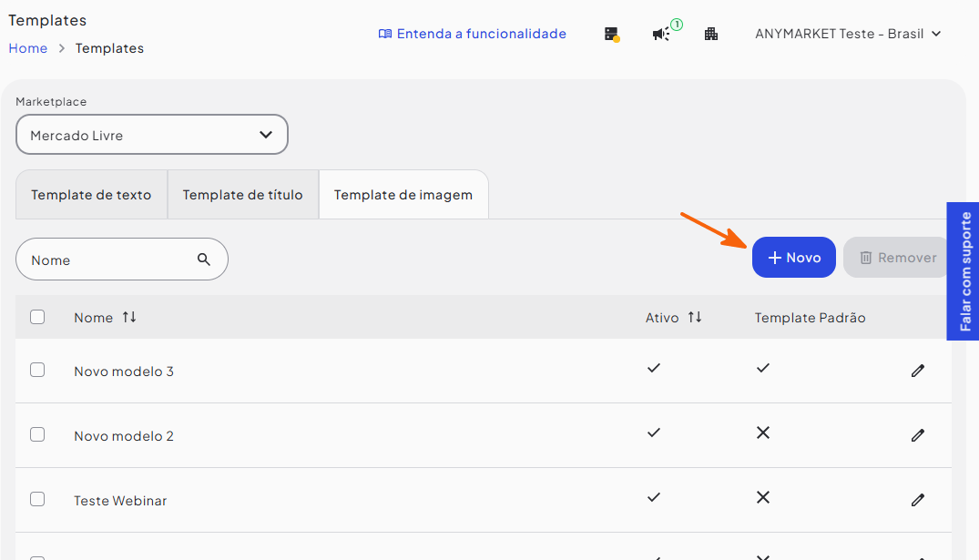The image size is (979, 560).
Task: Click Template Padrão X mark for Novo modelo 2
Action: (763, 433)
